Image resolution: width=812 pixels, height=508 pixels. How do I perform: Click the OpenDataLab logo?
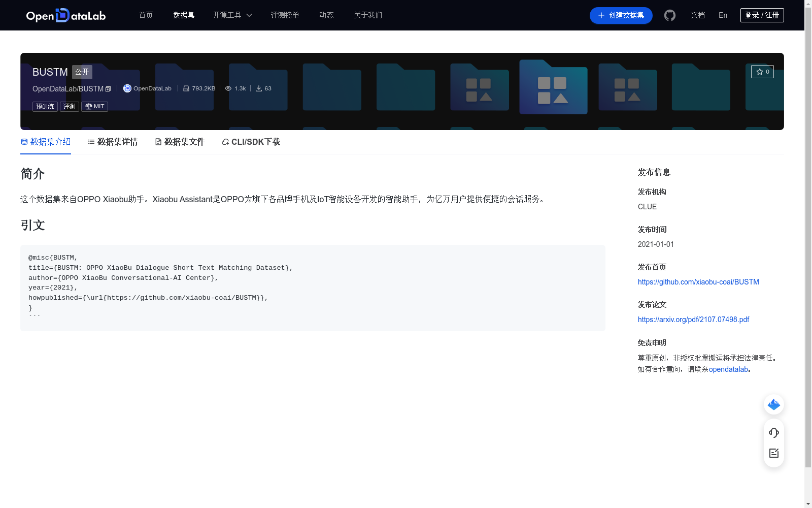coord(65,15)
